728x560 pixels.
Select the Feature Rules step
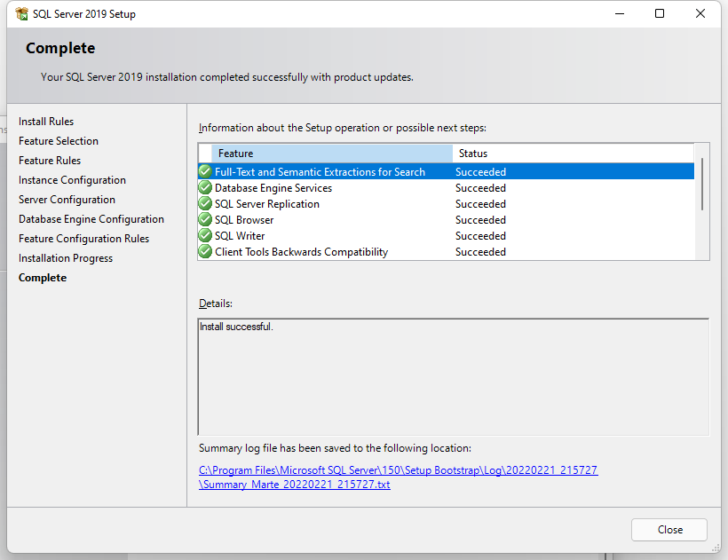click(50, 161)
